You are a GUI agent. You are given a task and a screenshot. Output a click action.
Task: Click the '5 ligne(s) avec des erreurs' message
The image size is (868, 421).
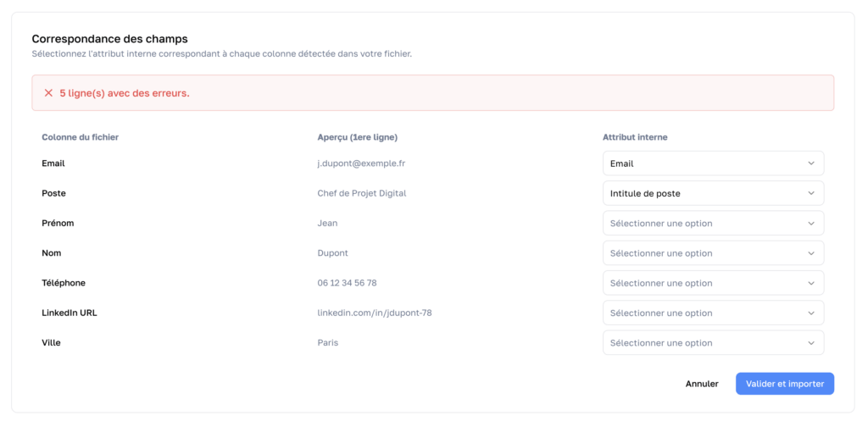click(x=125, y=93)
